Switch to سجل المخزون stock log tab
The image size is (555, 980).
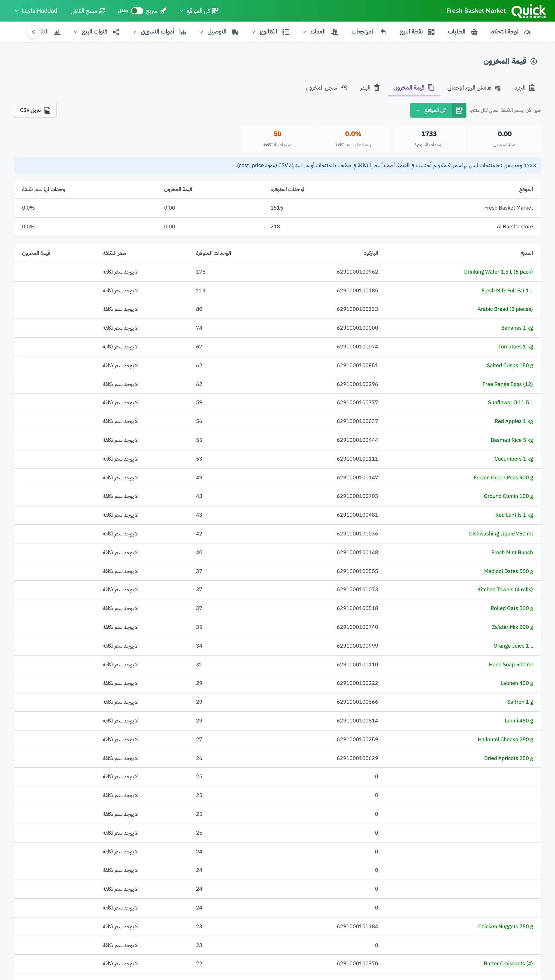point(326,88)
